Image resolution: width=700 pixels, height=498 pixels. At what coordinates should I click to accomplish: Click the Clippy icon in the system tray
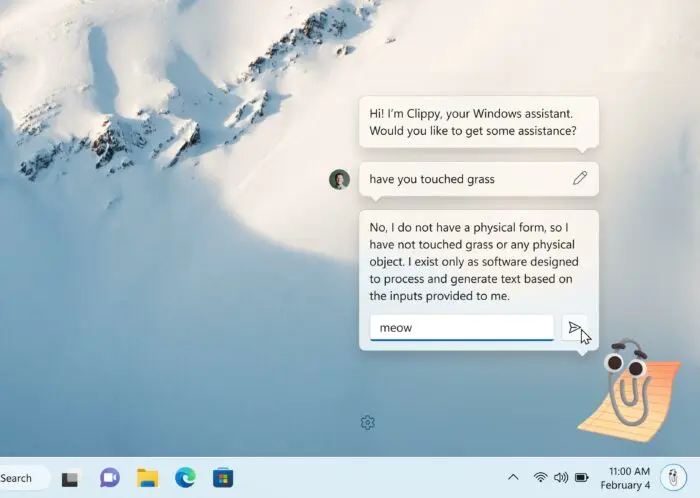pyautogui.click(x=673, y=478)
